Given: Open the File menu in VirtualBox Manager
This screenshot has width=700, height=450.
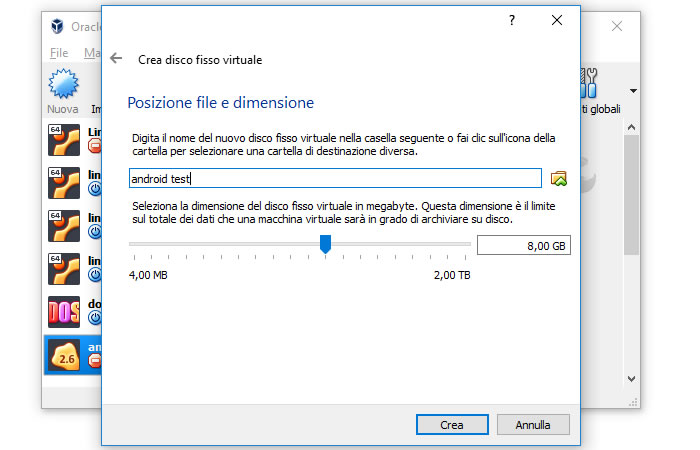Looking at the screenshot, I should 59,53.
